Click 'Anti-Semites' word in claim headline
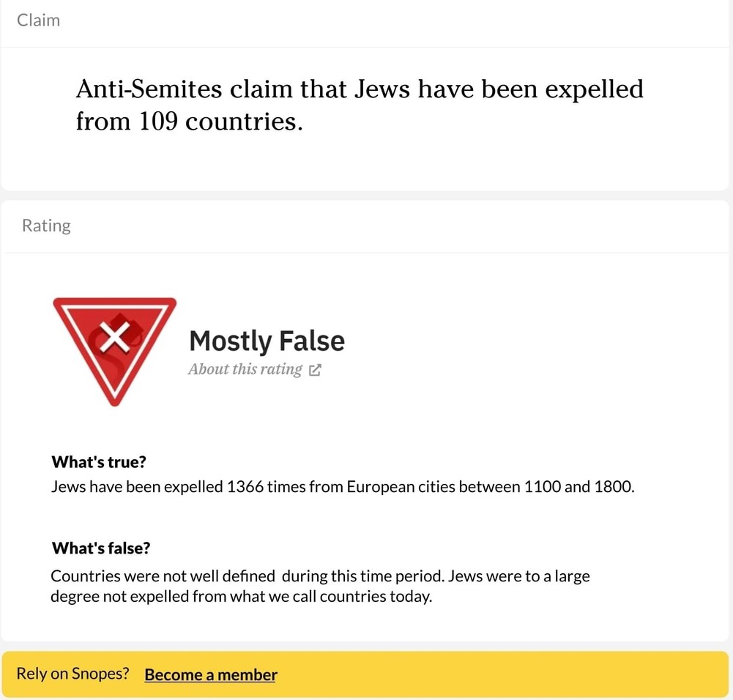Screen dimensions: 733x700 [149, 89]
